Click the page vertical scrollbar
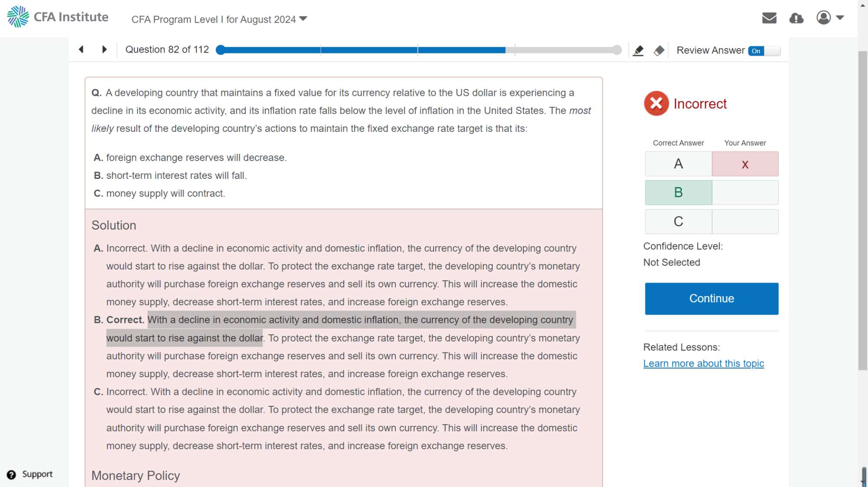868x487 pixels. (x=862, y=211)
